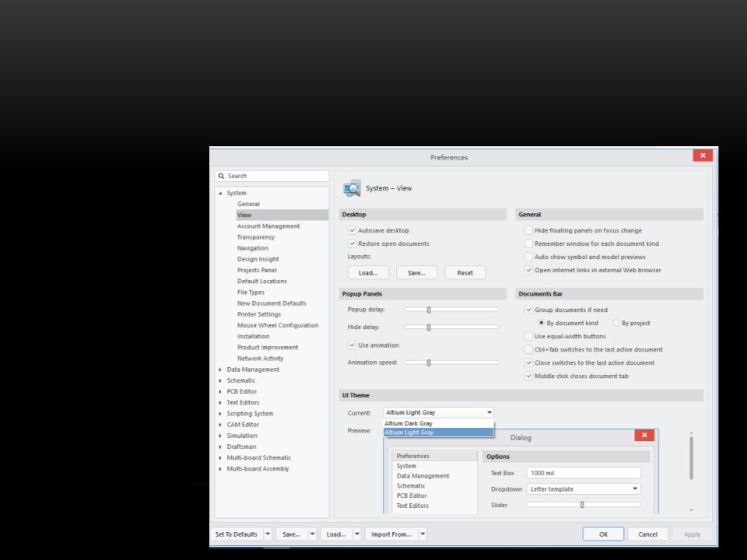Screen dimensions: 747x560
Task: Open the bottom Save... dropdown arrow
Action: pos(313,534)
